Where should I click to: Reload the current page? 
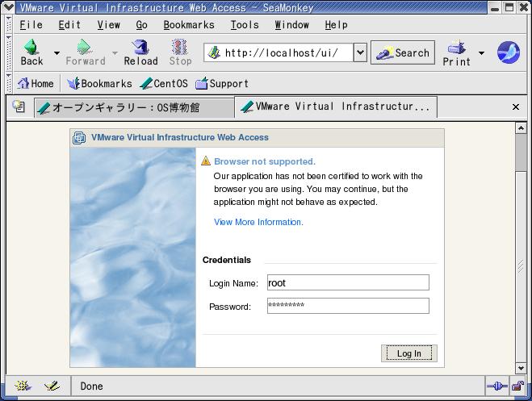click(140, 52)
